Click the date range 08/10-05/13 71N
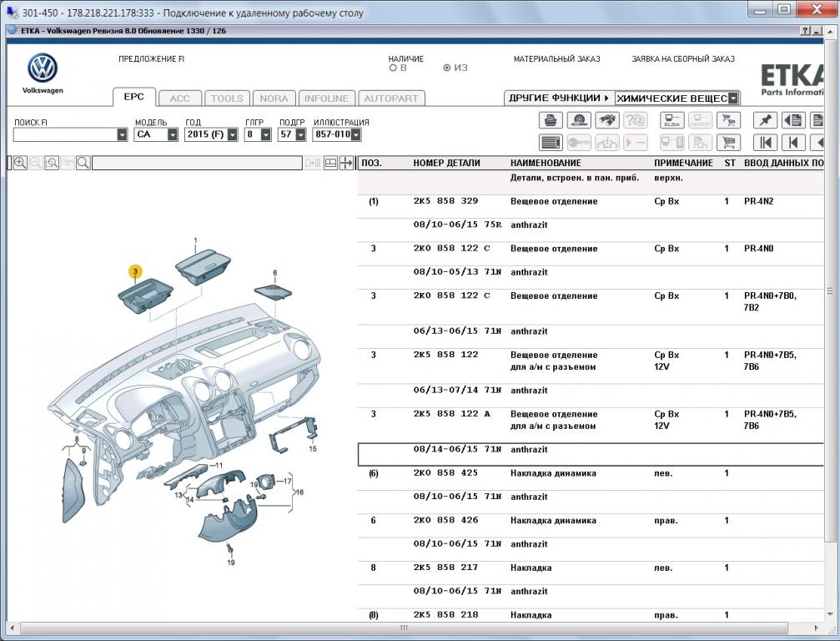 pyautogui.click(x=457, y=272)
